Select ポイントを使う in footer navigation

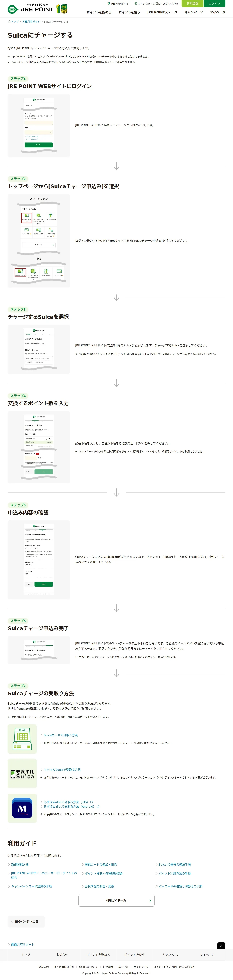tap(134, 955)
